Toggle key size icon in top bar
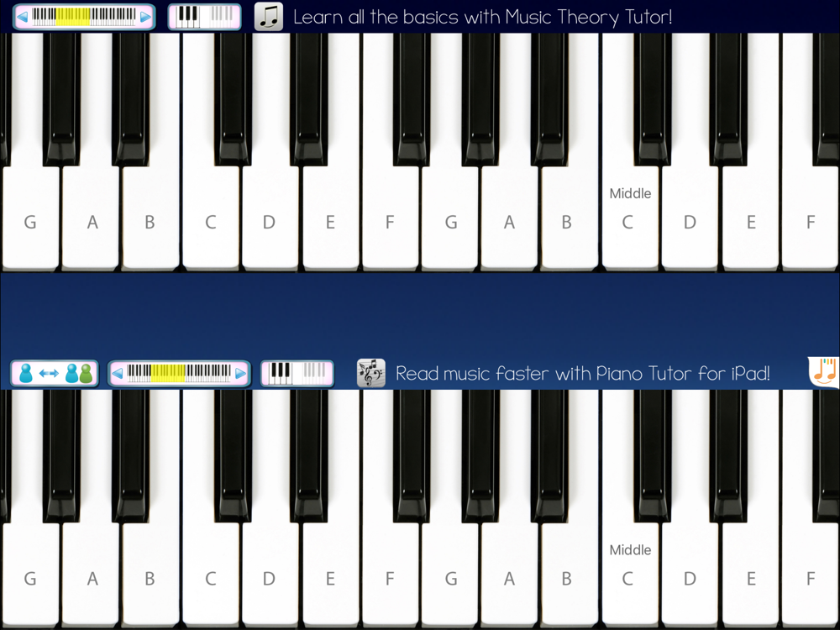The height and width of the screenshot is (630, 840). coord(204,17)
